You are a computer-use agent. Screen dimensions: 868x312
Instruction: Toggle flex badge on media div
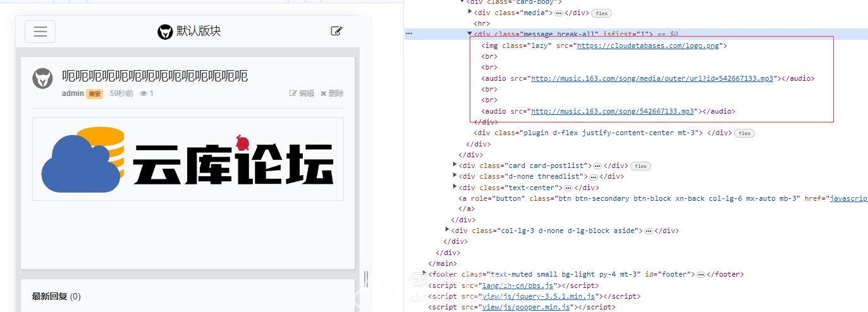click(602, 13)
